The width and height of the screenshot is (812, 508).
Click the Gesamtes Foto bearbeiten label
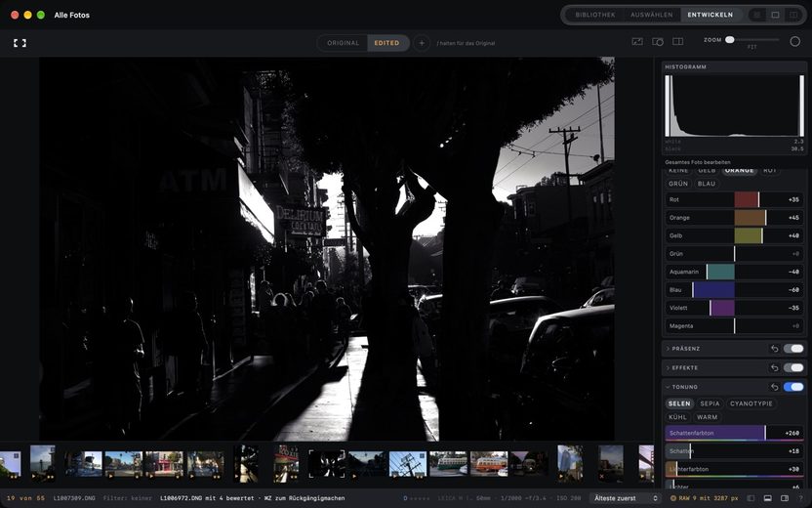tap(698, 162)
